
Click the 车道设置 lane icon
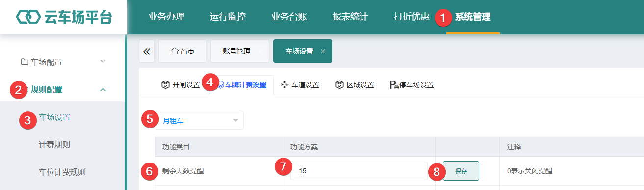[x=284, y=85]
